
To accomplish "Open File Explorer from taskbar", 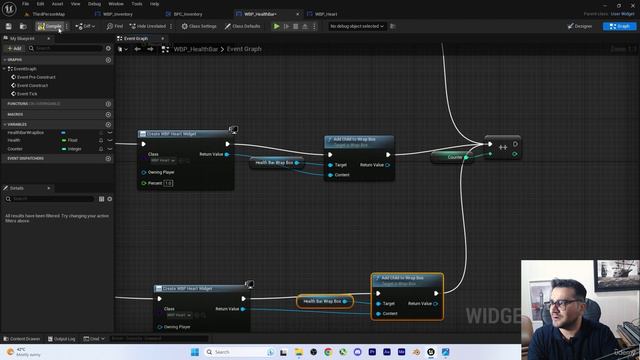I will [298, 352].
